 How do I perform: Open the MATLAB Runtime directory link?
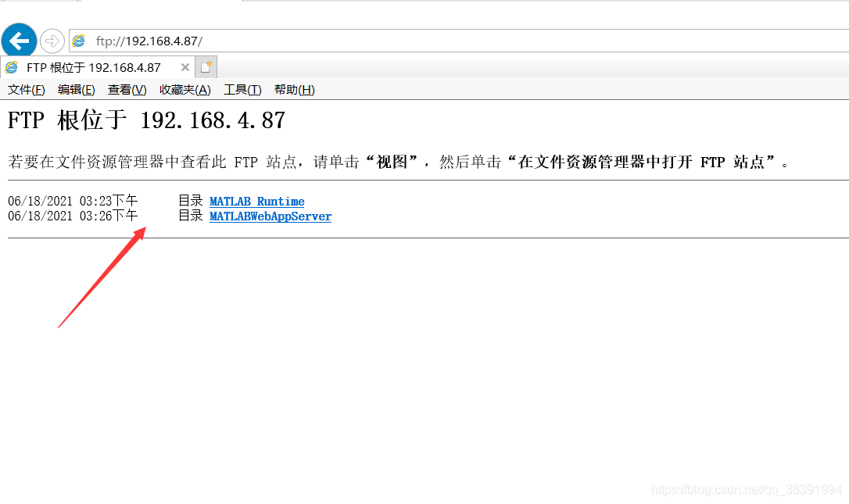(x=257, y=202)
